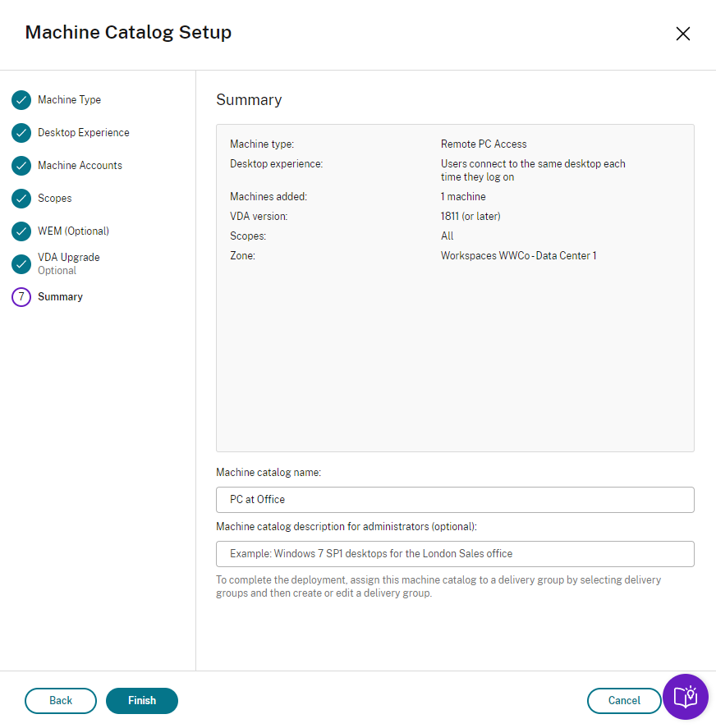Focus the Machine catalog name field
The image size is (716, 728).
pos(455,500)
